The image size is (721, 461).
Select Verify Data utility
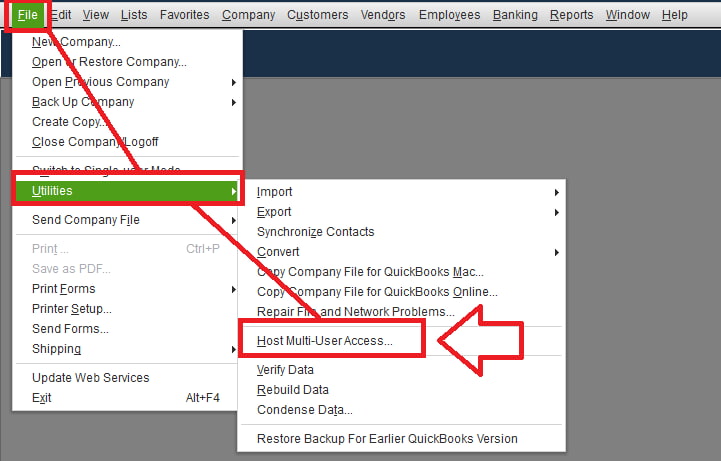click(401, 370)
